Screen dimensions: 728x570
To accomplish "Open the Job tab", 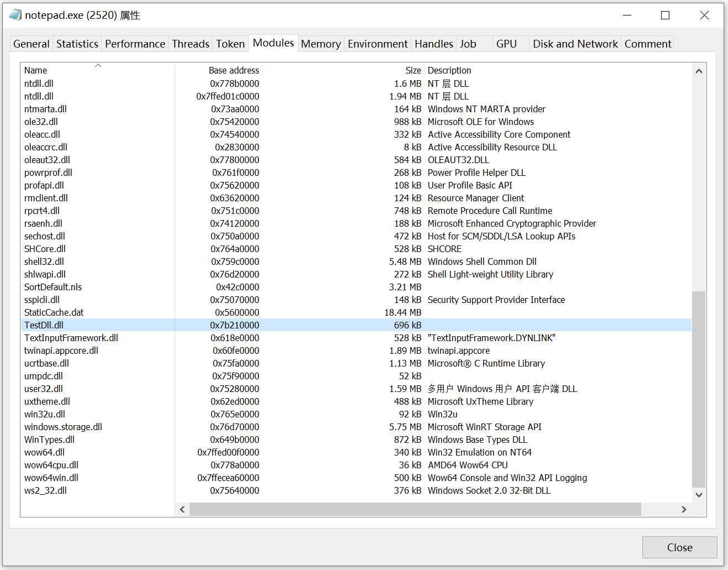I will tap(468, 44).
